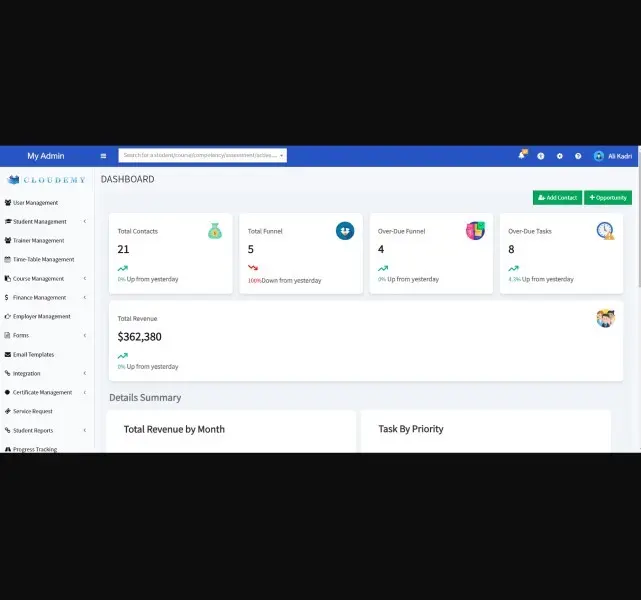Click the red down-trend arrow on Total Funnel

pyautogui.click(x=253, y=268)
